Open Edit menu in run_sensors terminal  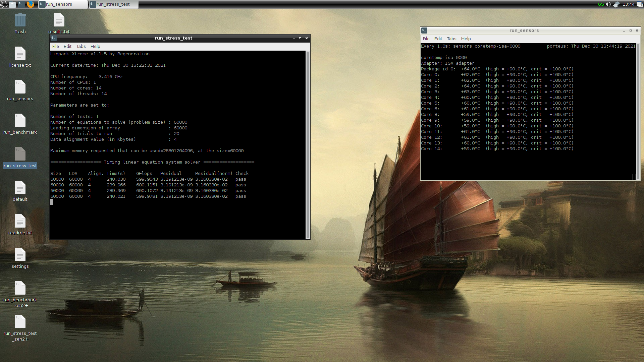click(438, 39)
